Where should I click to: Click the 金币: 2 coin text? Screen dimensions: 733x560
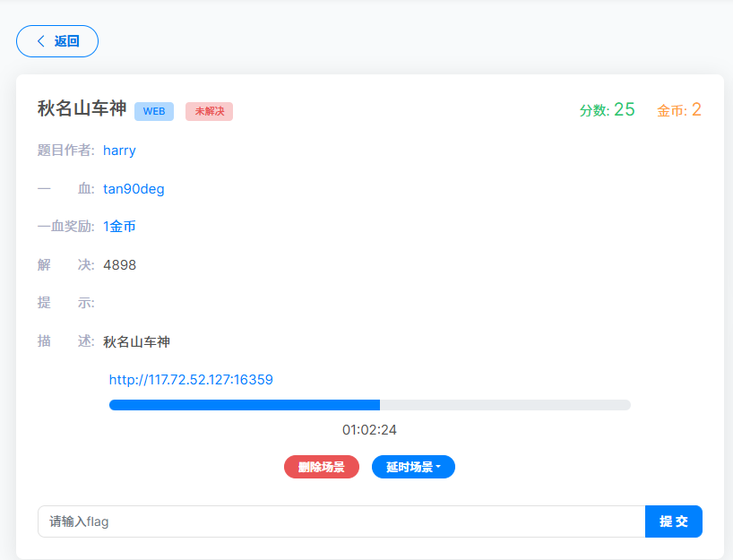coord(679,110)
